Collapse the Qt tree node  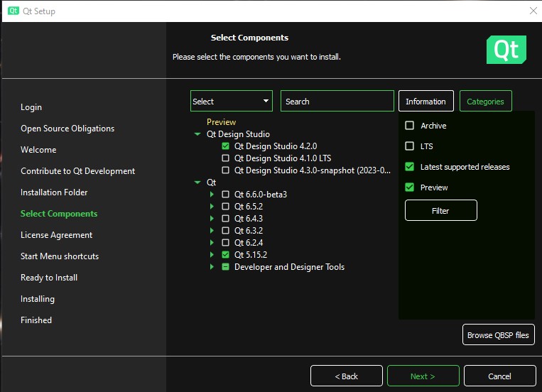(x=197, y=183)
